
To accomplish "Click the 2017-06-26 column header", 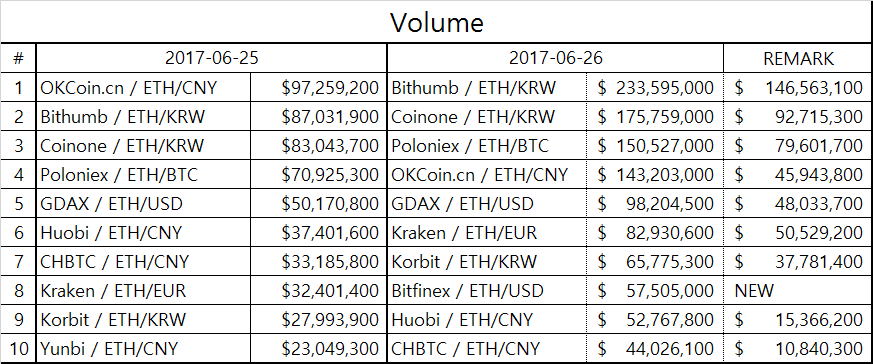I will 555,58.
